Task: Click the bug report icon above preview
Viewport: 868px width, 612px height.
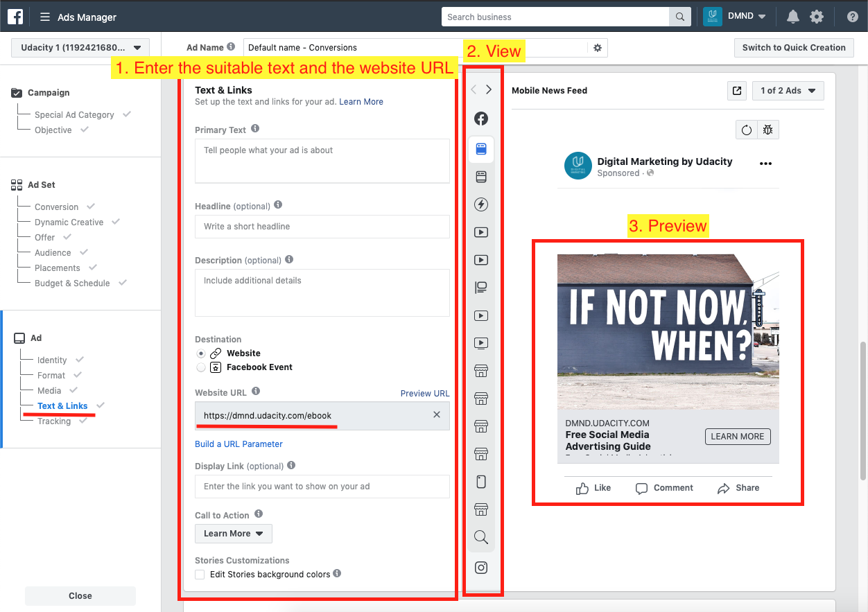Action: click(x=767, y=130)
